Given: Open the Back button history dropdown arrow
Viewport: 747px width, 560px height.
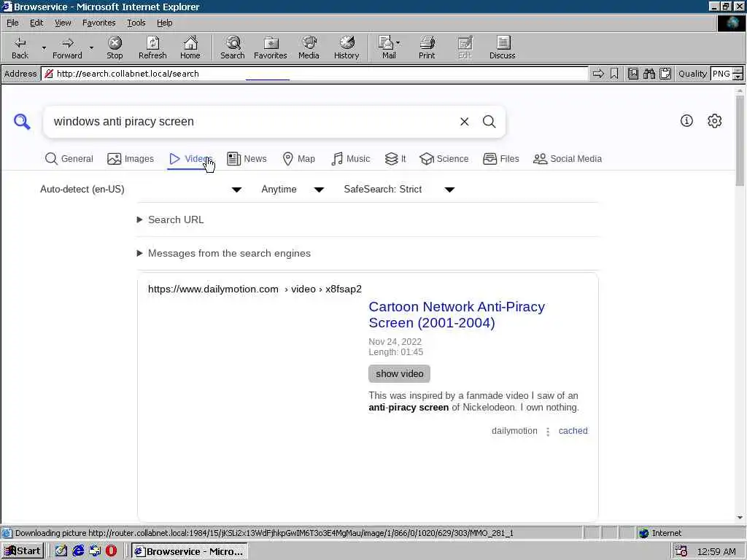Looking at the screenshot, I should point(44,47).
